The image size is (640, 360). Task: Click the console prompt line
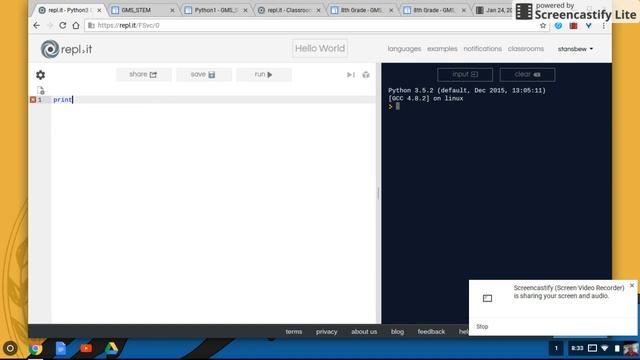click(496, 107)
